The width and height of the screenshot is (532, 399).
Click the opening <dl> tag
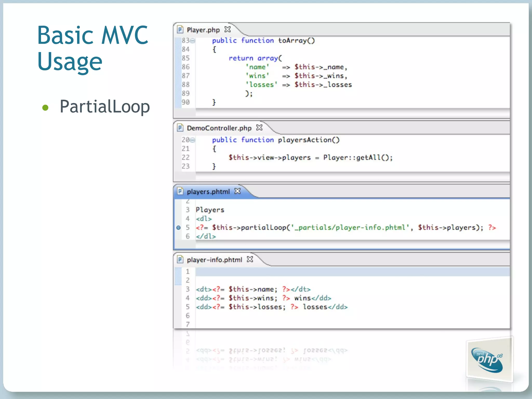click(204, 219)
